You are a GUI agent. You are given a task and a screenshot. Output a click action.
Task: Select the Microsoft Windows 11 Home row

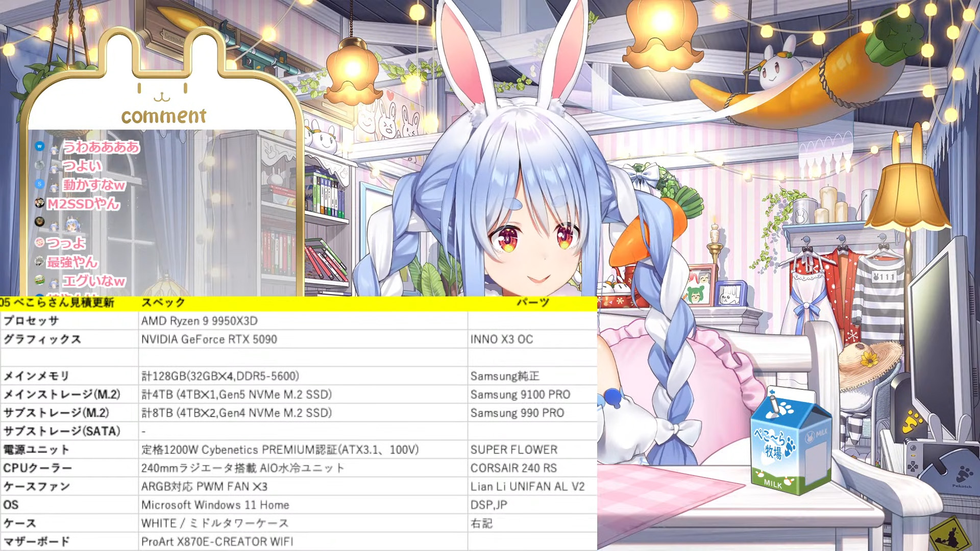tap(215, 505)
